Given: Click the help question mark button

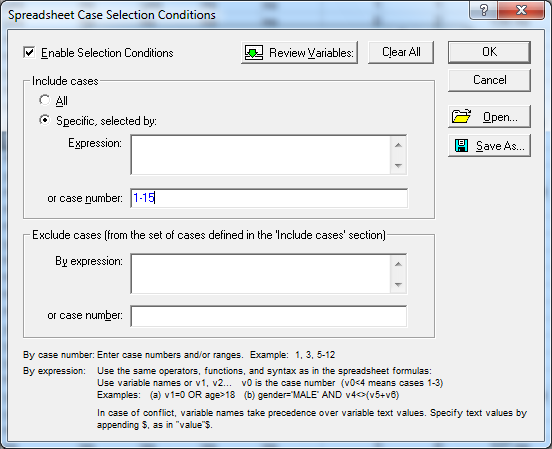Looking at the screenshot, I should 484,10.
